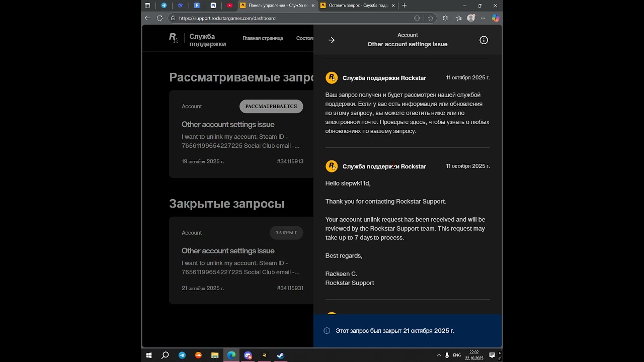
Task: Click the ellipsis icon in the address bar
Action: 417,18
